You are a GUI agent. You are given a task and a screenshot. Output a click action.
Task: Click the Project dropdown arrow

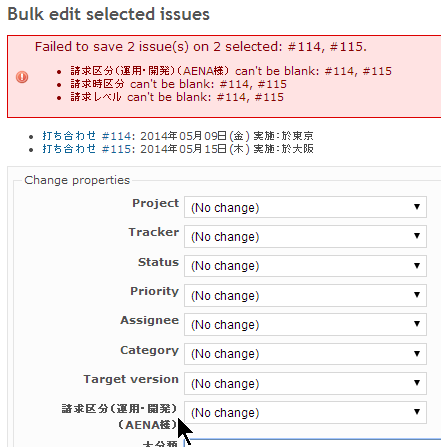click(417, 207)
